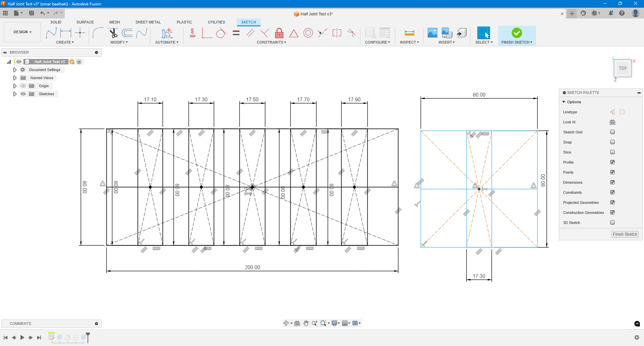The height and width of the screenshot is (346, 644).
Task: Apply the Tangent constraint
Action: 221,33
